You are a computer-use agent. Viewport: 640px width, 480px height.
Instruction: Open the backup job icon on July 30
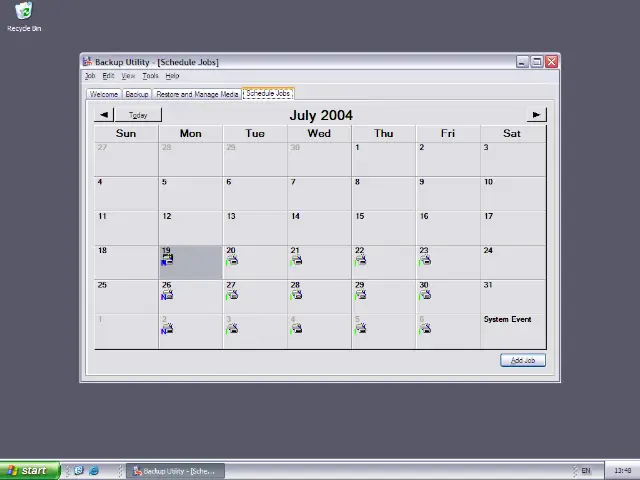[x=425, y=295]
